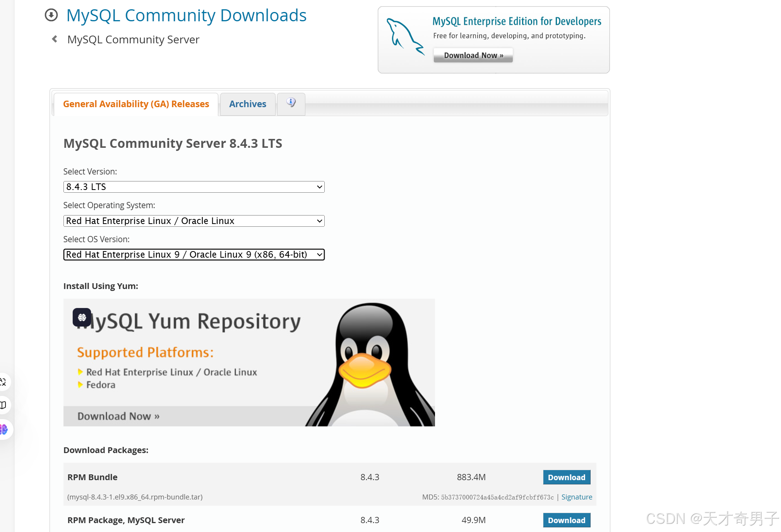Screen dimensions: 781x532
Task: Click the translate icon in left floating sidebar
Action: [3, 382]
